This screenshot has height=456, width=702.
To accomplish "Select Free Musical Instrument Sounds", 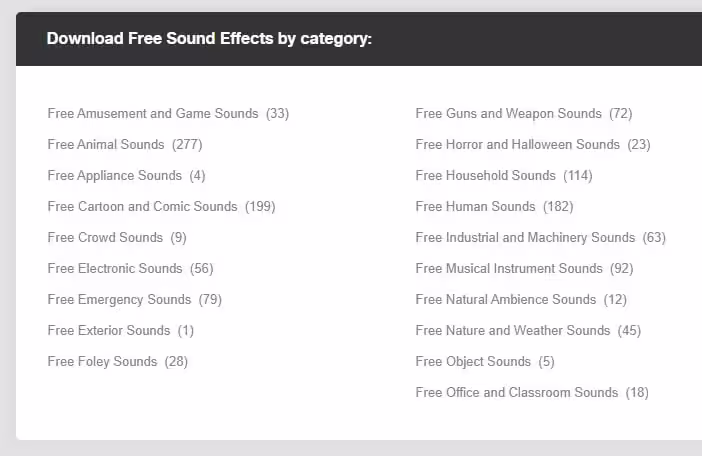I will point(510,269).
